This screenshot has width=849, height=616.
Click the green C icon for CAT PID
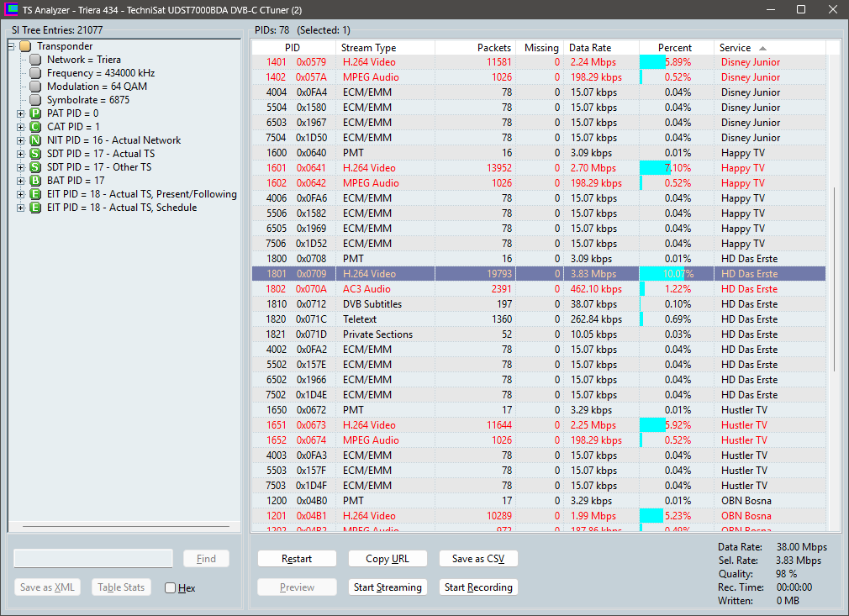click(35, 127)
